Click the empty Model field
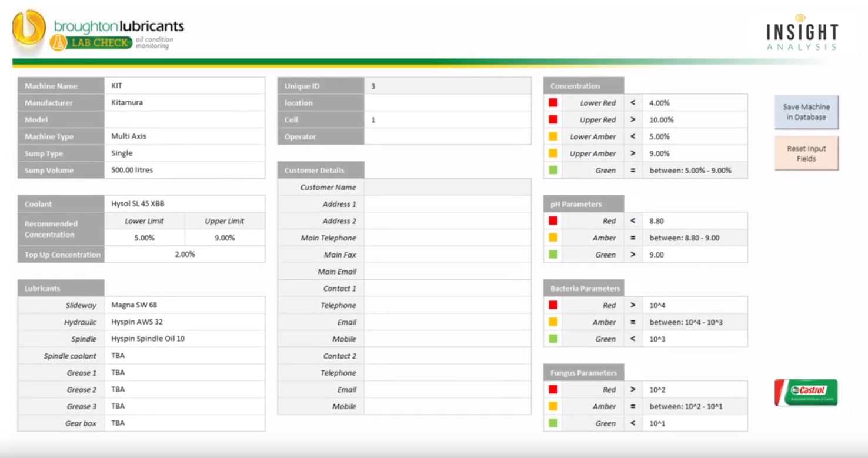 coord(185,119)
